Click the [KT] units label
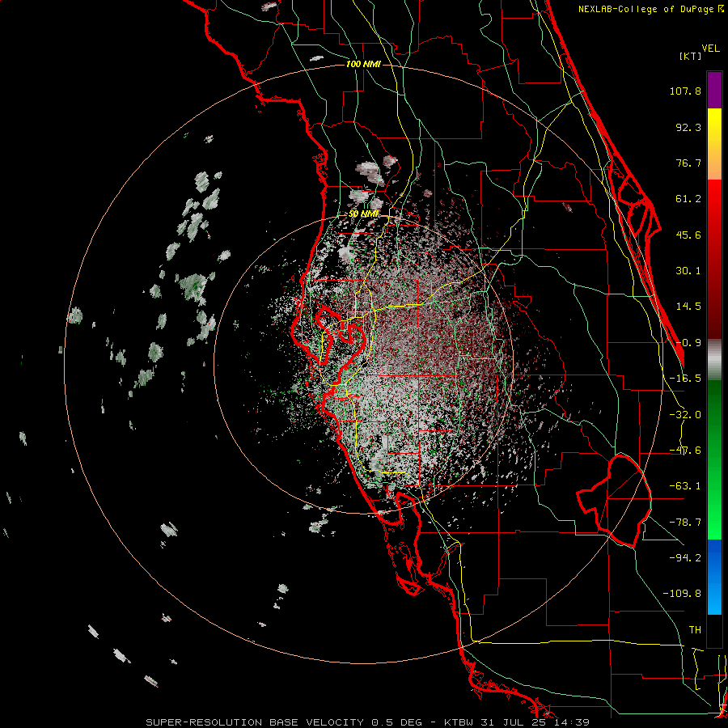This screenshot has width=728, height=728. pos(691,56)
